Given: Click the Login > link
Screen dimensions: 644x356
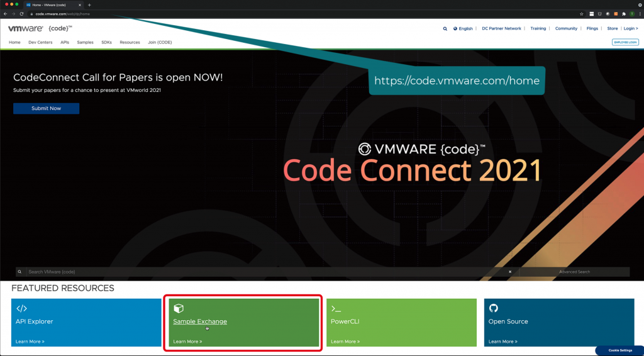Looking at the screenshot, I should (631, 29).
